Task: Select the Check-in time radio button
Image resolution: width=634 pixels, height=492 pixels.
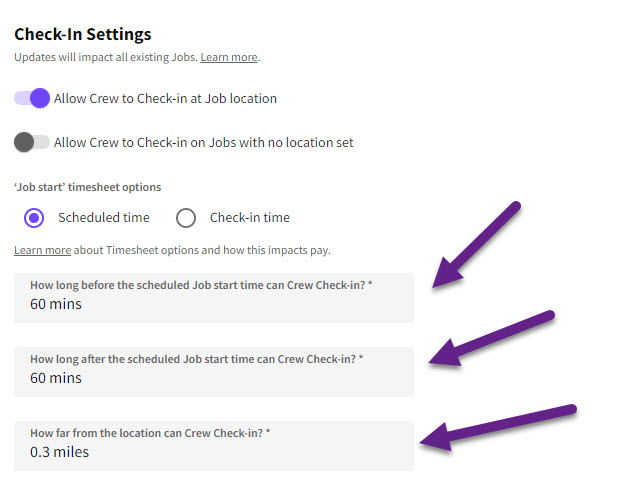Action: [186, 217]
